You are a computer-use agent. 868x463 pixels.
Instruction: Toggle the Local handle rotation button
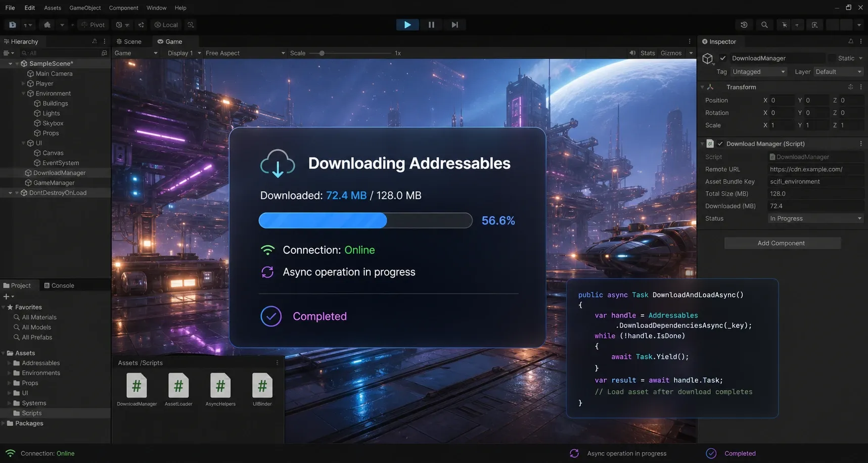(166, 25)
